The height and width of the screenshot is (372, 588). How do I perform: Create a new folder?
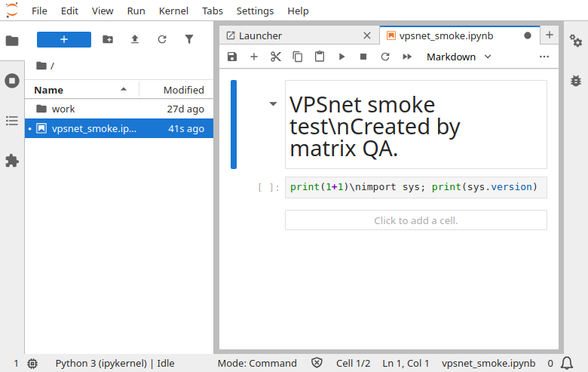[x=108, y=39]
